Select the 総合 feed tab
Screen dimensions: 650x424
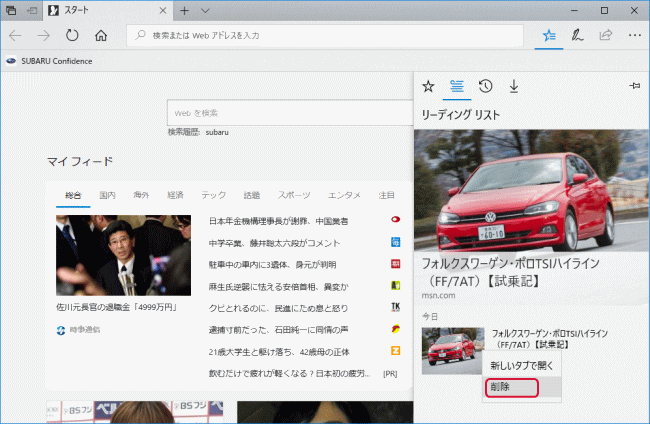73,195
